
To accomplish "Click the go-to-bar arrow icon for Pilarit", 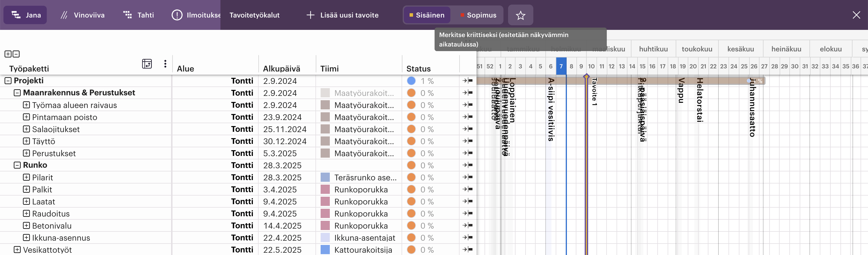I will 467,177.
